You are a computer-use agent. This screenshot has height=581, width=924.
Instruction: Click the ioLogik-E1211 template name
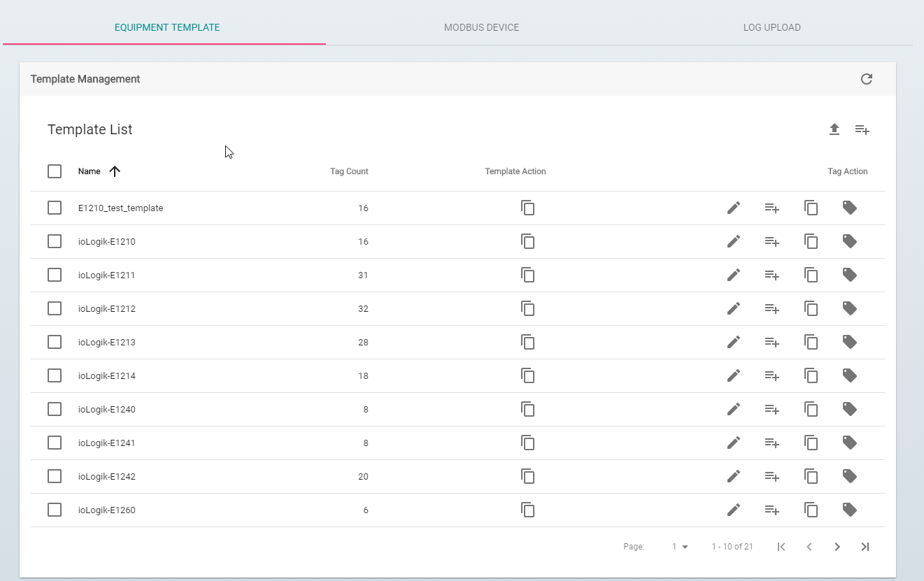tap(107, 275)
